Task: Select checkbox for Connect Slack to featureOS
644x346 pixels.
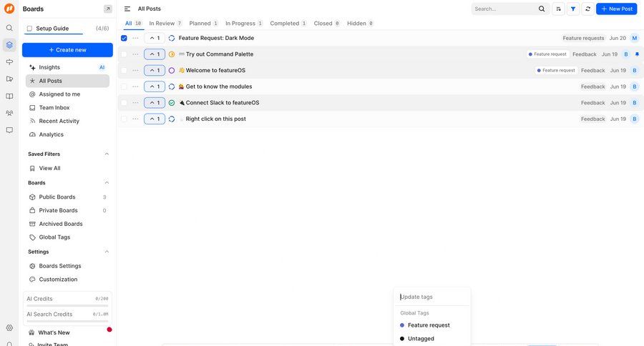Action: tap(124, 103)
